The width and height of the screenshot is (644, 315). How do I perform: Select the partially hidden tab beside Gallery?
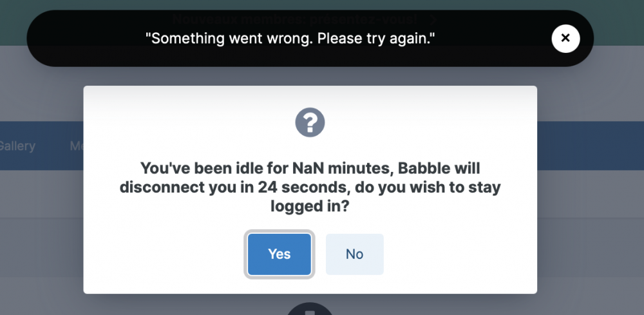[x=77, y=146]
